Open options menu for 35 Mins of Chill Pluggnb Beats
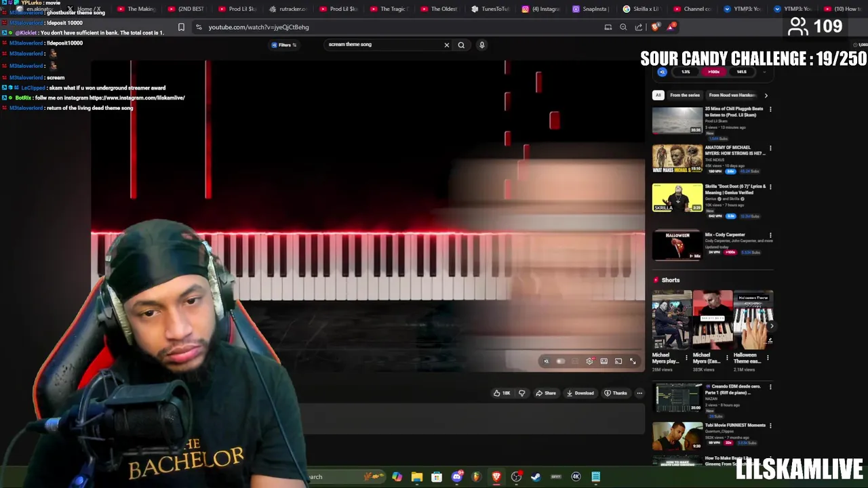Image resolution: width=868 pixels, height=488 pixels. click(x=770, y=109)
